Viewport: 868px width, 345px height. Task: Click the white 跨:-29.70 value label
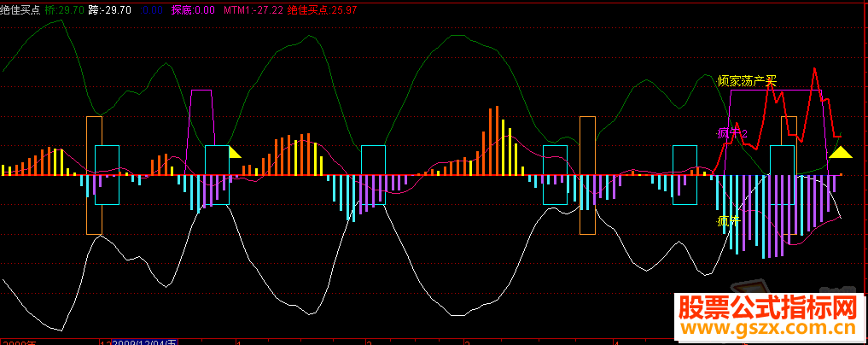point(110,10)
